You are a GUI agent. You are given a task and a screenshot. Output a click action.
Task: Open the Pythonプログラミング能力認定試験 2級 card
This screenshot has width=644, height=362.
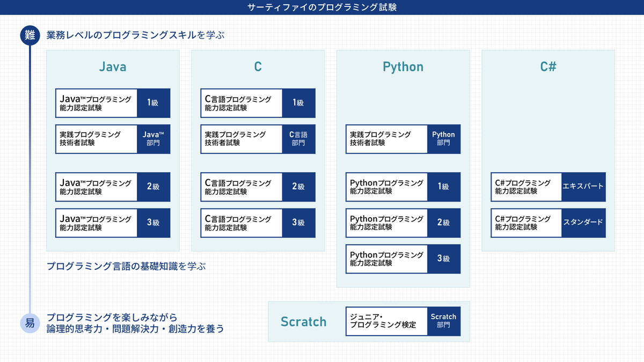pyautogui.click(x=403, y=223)
